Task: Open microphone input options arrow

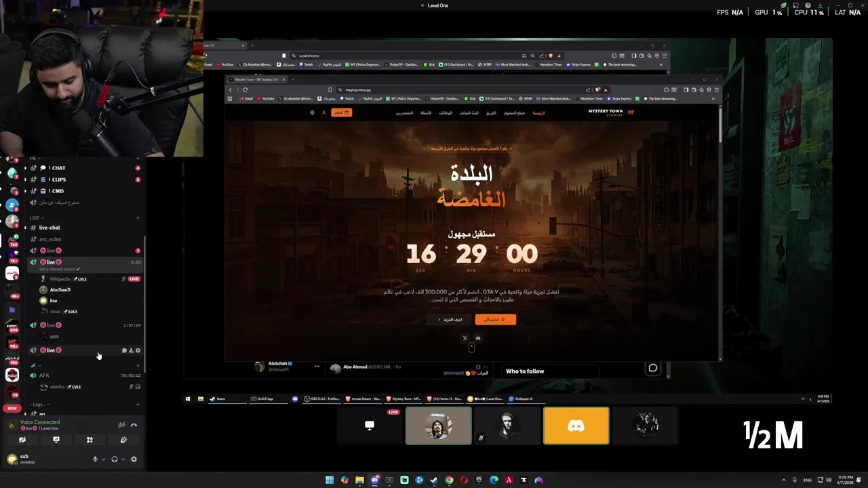Action: point(104,460)
